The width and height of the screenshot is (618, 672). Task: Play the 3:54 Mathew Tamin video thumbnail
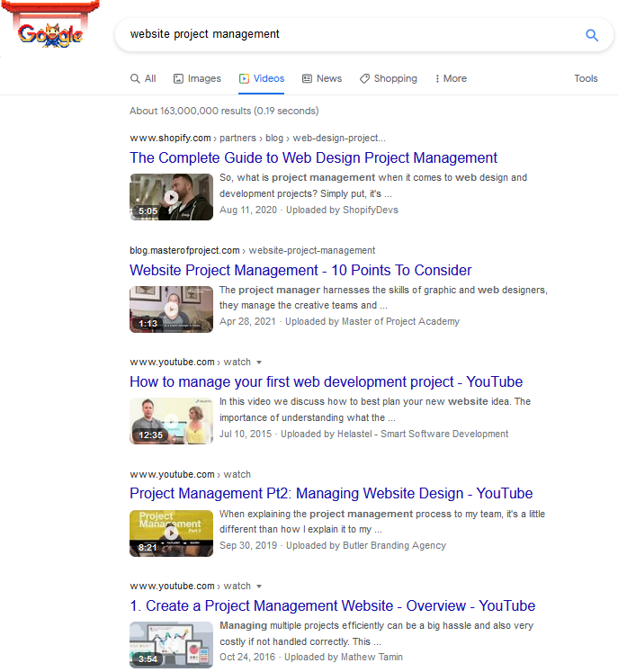click(172, 645)
